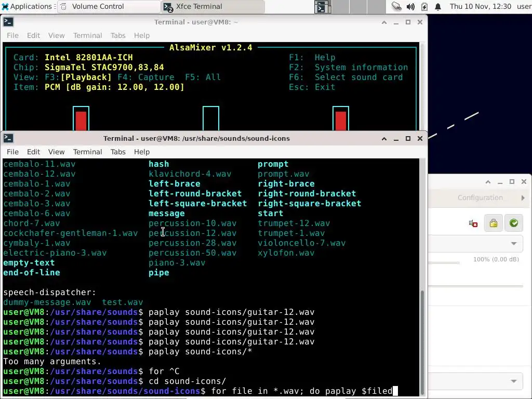Open Tabs menu in sound-icons terminal
Image resolution: width=532 pixels, height=399 pixels.
118,152
